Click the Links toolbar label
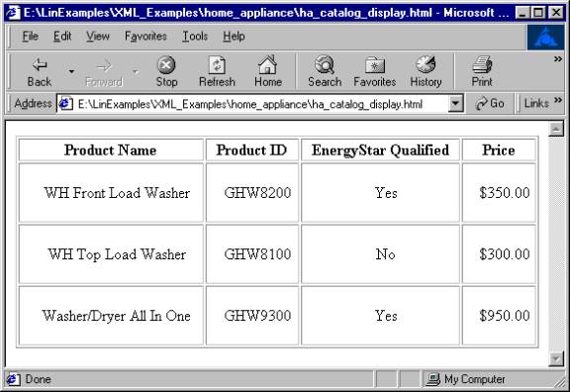570x392 pixels. click(x=536, y=104)
